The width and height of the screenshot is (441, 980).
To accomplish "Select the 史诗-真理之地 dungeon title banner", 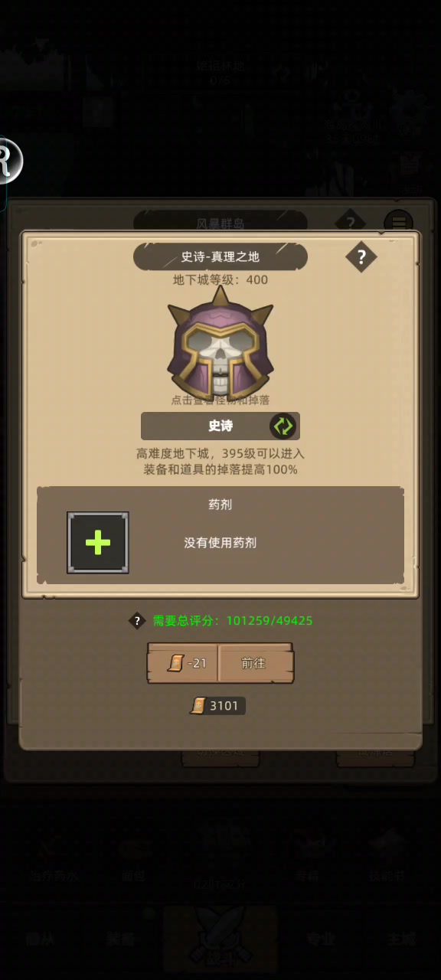I will (x=220, y=257).
